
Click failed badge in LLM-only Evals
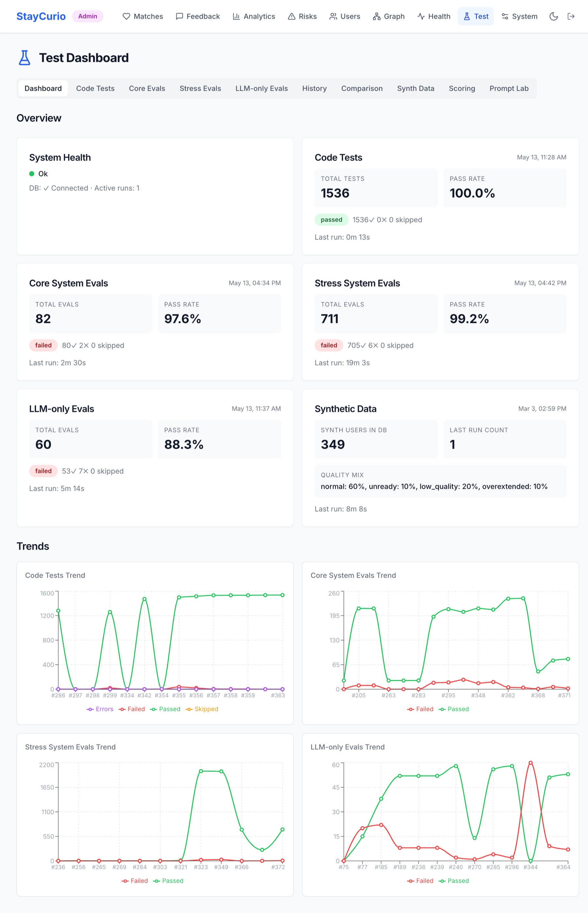click(43, 471)
